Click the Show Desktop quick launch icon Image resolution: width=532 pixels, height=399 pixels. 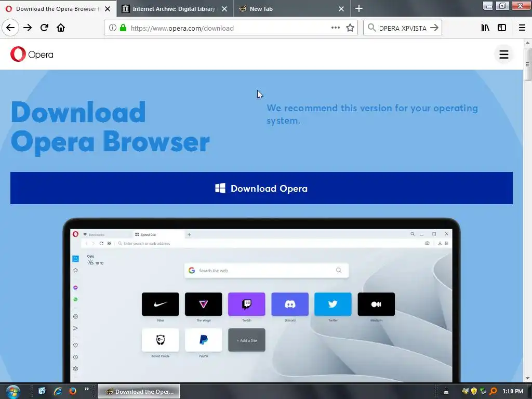pos(42,391)
